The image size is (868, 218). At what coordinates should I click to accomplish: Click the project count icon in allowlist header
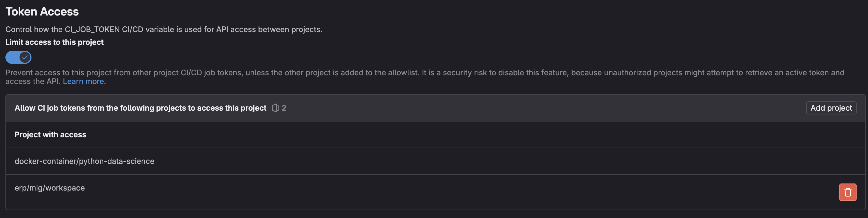pos(275,108)
